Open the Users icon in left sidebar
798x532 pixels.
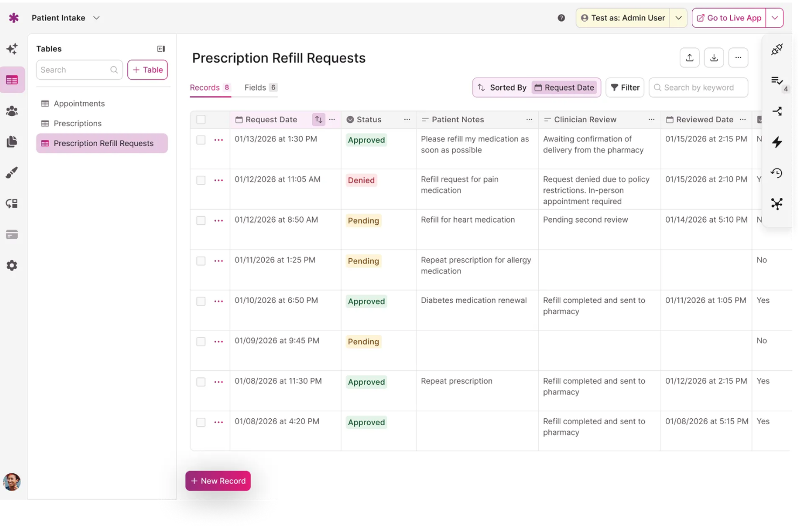[12, 111]
